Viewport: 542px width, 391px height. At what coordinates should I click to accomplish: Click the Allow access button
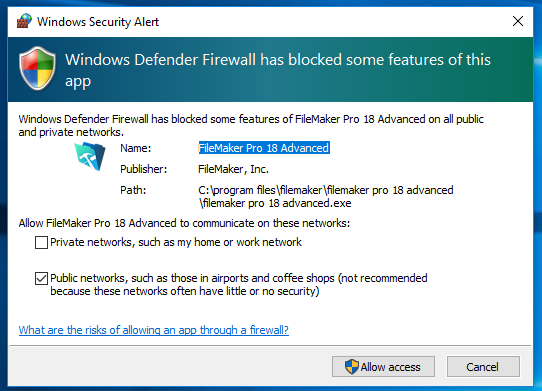383,366
